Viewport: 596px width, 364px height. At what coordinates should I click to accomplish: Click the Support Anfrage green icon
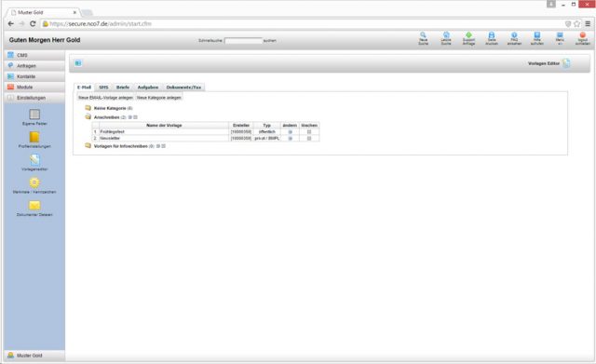tap(468, 35)
